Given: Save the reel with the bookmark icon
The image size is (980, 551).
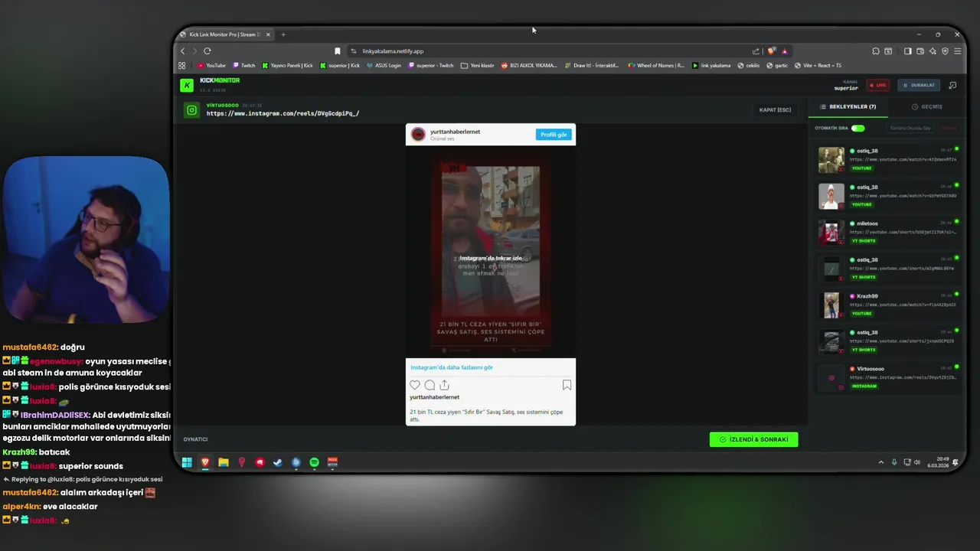Looking at the screenshot, I should click(567, 385).
